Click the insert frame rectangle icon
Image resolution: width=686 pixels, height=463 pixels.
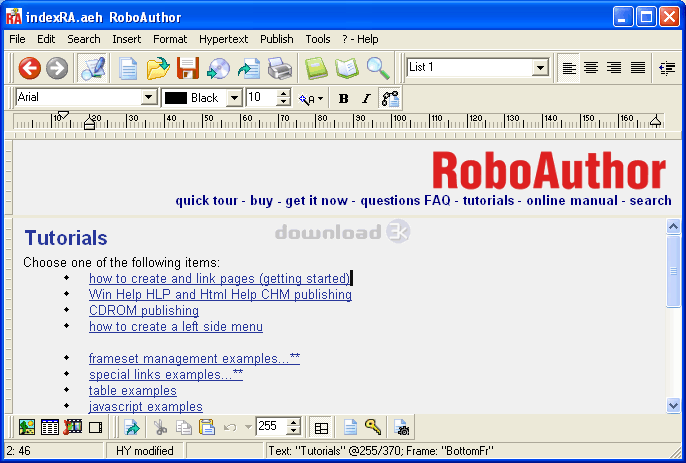tap(95, 427)
